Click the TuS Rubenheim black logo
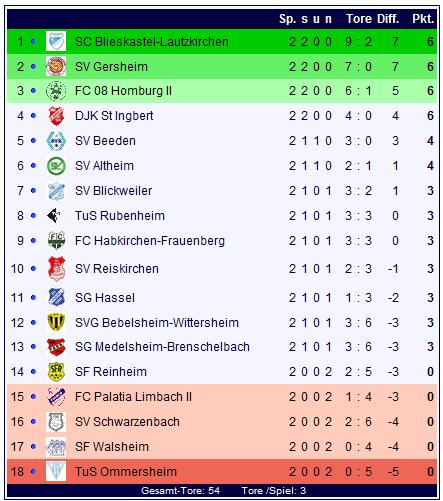The image size is (443, 501). pos(54,216)
